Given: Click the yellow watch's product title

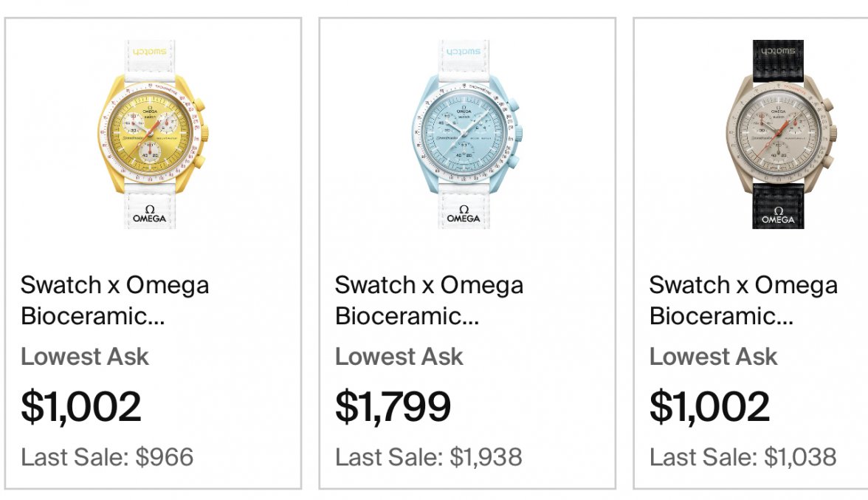Looking at the screenshot, I should [115, 300].
